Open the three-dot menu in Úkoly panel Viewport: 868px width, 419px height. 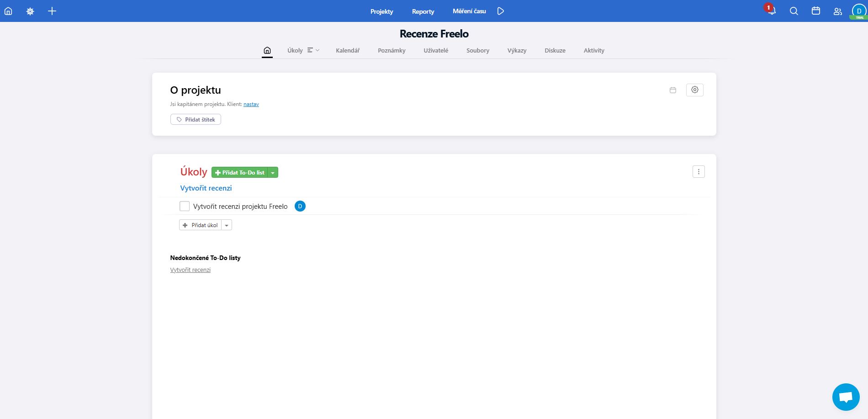(699, 172)
